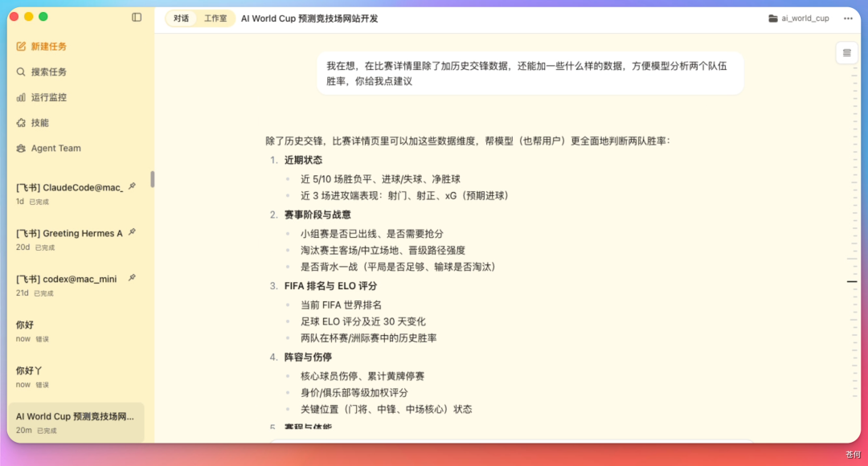Click the FIFA 排名与 ELO 评分 heading

pyautogui.click(x=330, y=286)
